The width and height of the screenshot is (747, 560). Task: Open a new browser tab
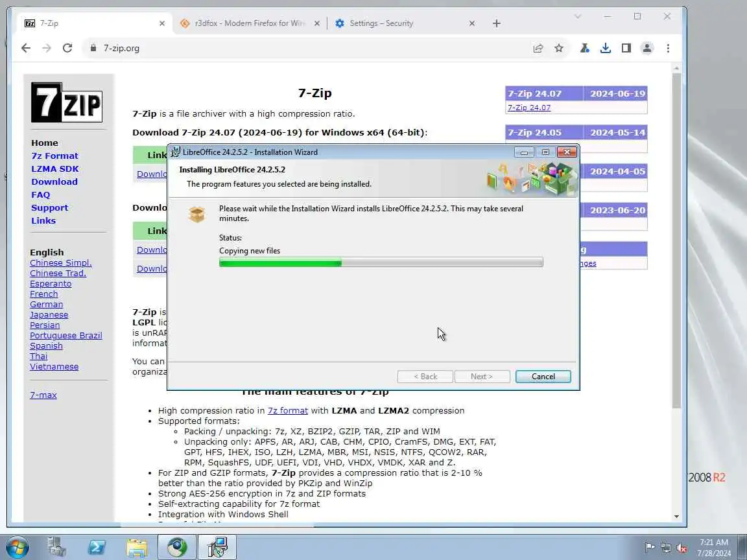497,23
